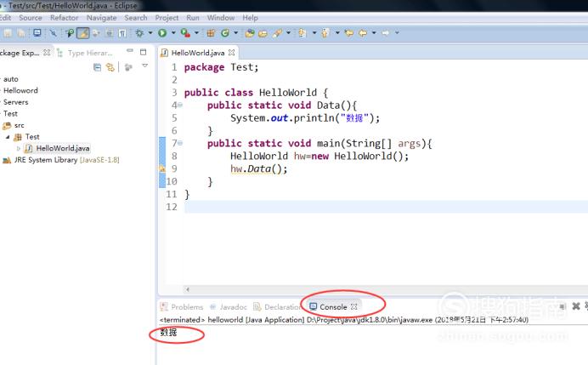Click the Forward navigation arrow
Image resolution: width=588 pixels, height=365 pixels.
pyautogui.click(x=386, y=33)
